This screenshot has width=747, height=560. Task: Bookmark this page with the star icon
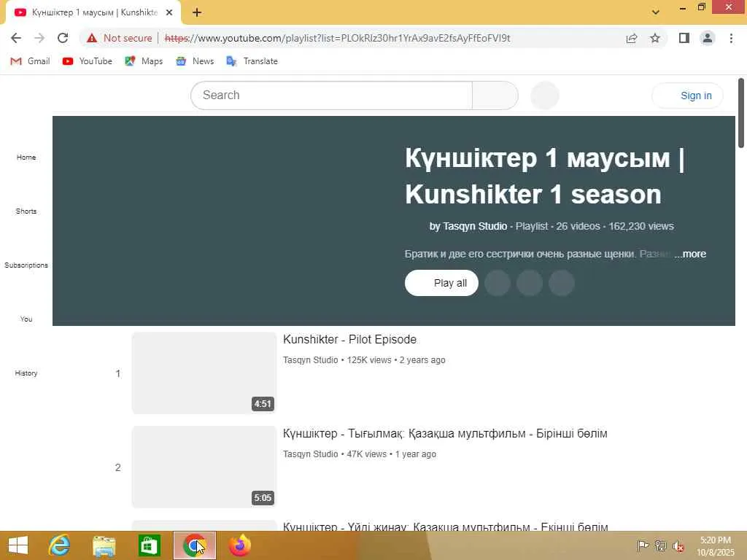pos(655,38)
